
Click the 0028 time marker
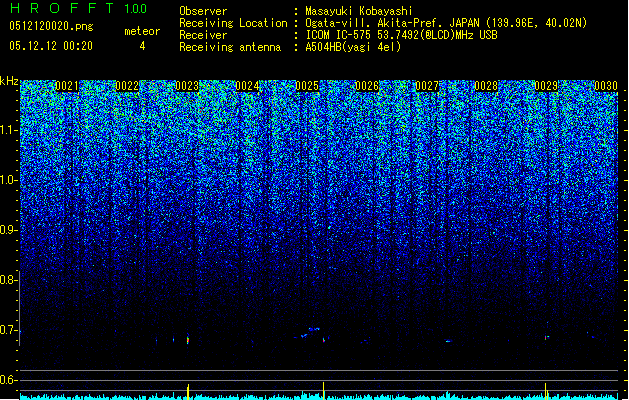[486, 86]
